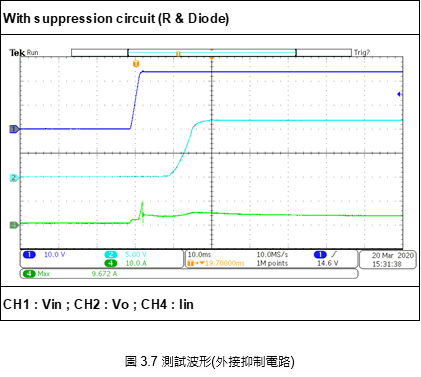This screenshot has height=377, width=421.
Task: Click the green CH4 ground marker
Action: pos(14,225)
